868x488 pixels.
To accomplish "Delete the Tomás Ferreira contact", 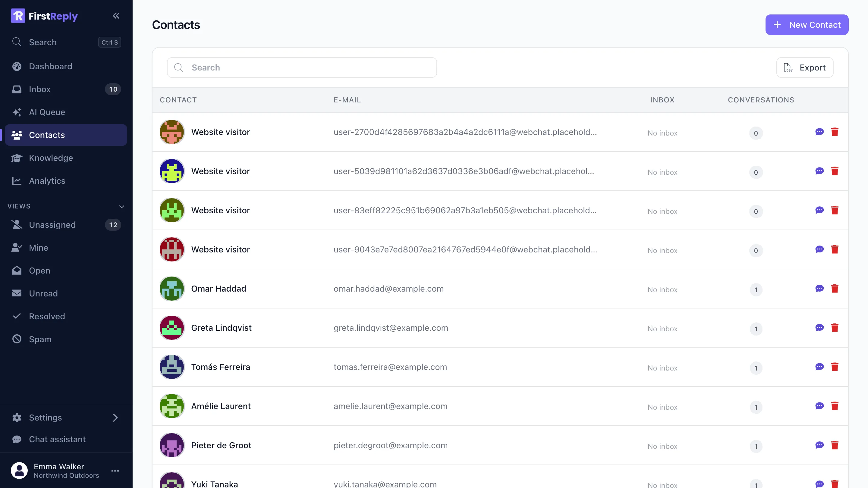I will [x=835, y=367].
